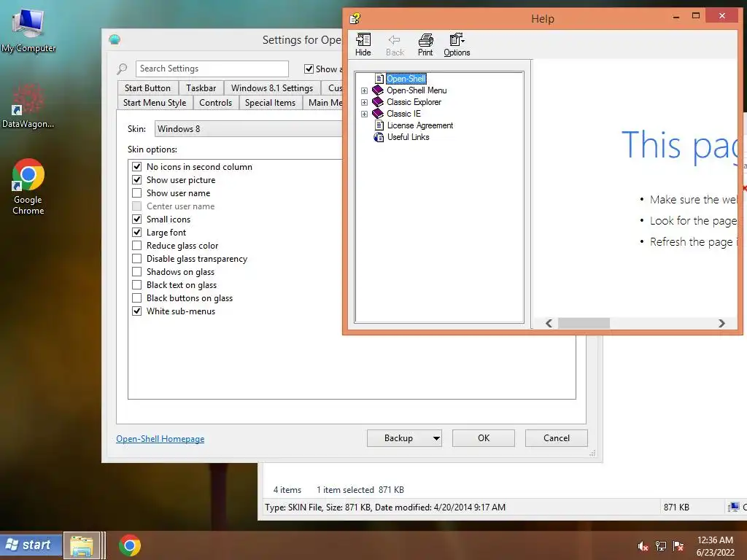Select License Agreement in Help tree
Screen dimensions: 747x560
pos(420,125)
